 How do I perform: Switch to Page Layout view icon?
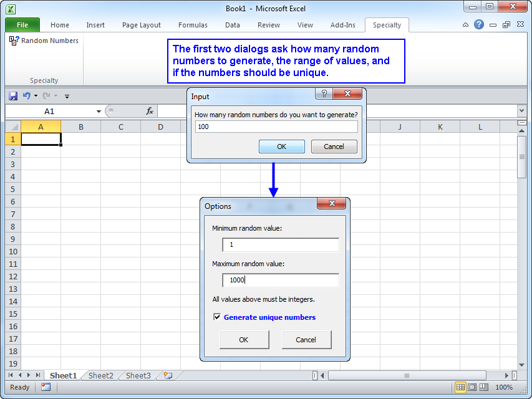pos(472,387)
